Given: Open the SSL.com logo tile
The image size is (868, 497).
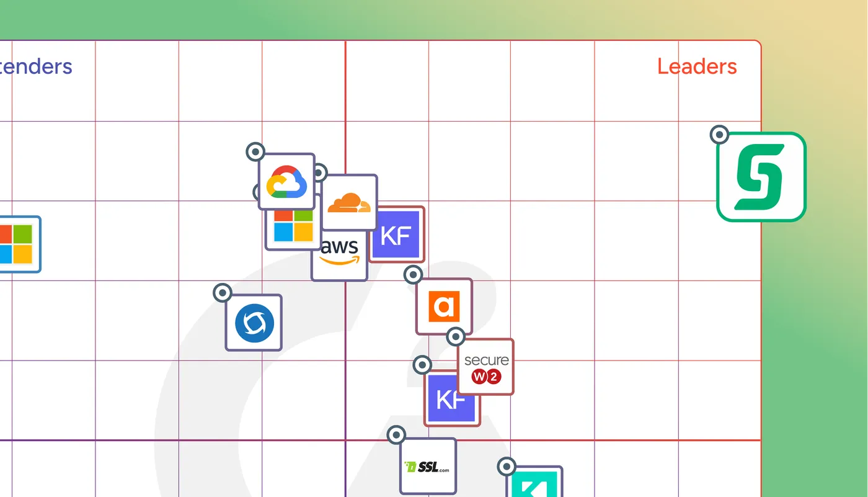Looking at the screenshot, I should pyautogui.click(x=428, y=467).
